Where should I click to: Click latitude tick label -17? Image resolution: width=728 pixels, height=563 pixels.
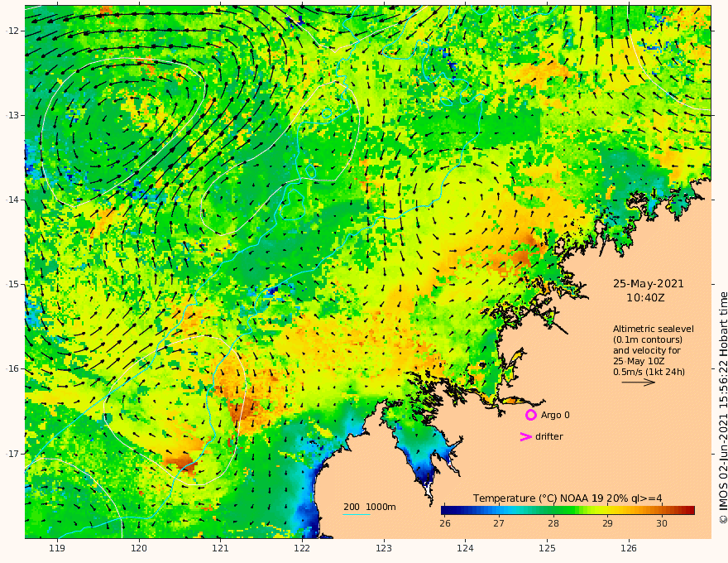tap(12, 454)
